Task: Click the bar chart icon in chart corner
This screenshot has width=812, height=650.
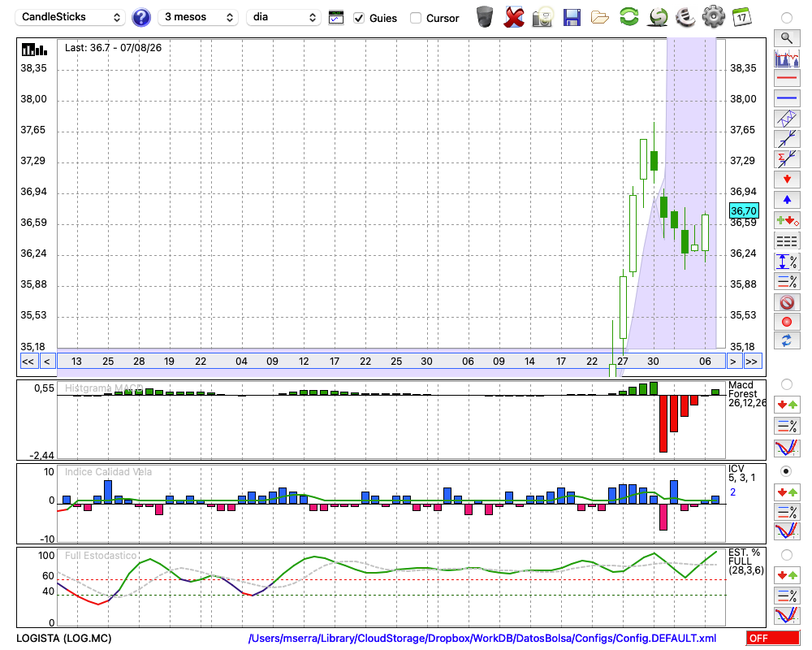Action: [34, 50]
